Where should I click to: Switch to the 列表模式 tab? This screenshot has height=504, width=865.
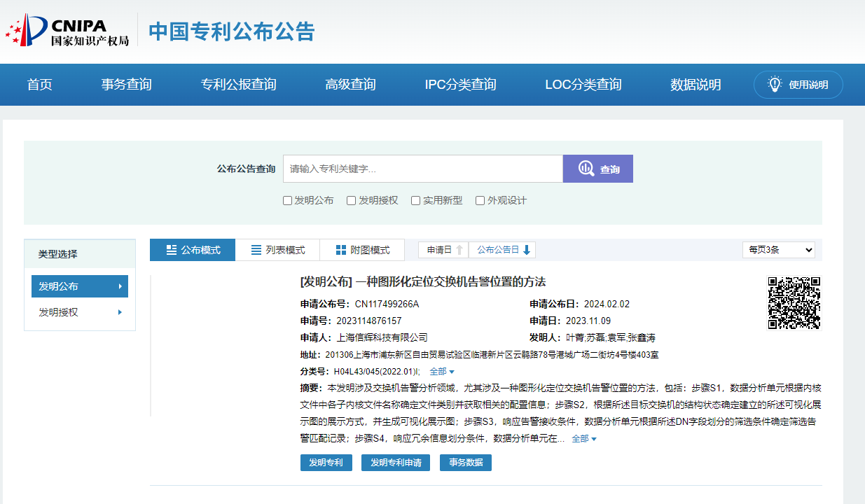tap(277, 250)
